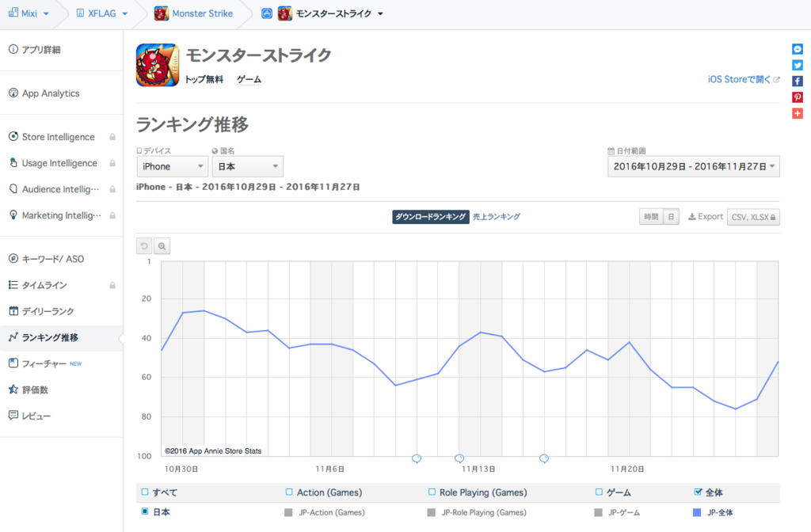Open Store Intelligence in the sidebar
The height and width of the screenshot is (532, 811).
click(58, 137)
